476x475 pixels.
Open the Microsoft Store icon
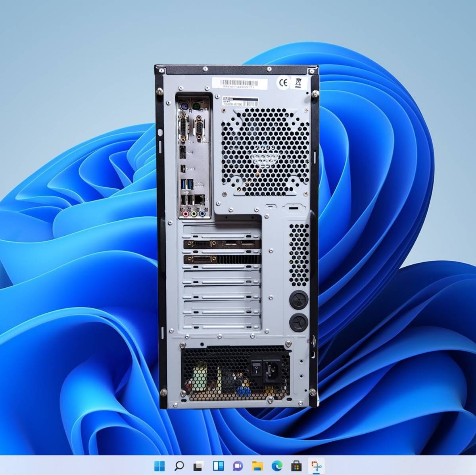tap(296, 465)
